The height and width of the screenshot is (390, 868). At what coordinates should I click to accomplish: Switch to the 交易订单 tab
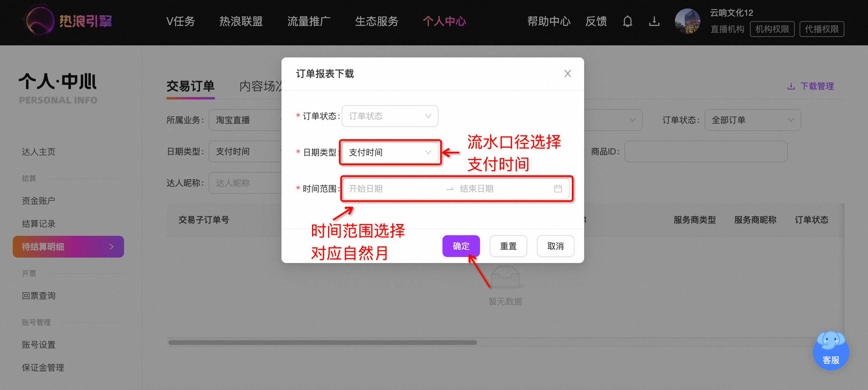pyautogui.click(x=190, y=86)
